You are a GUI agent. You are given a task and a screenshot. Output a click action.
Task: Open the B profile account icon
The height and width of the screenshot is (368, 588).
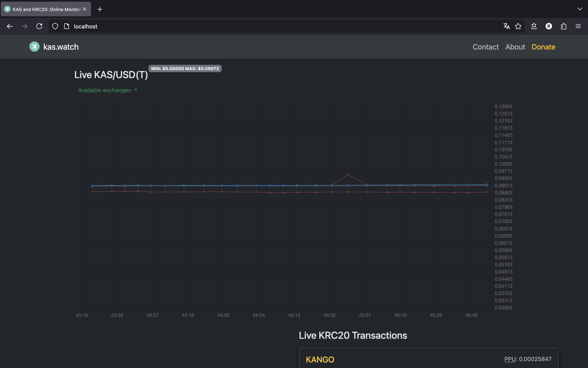[549, 26]
